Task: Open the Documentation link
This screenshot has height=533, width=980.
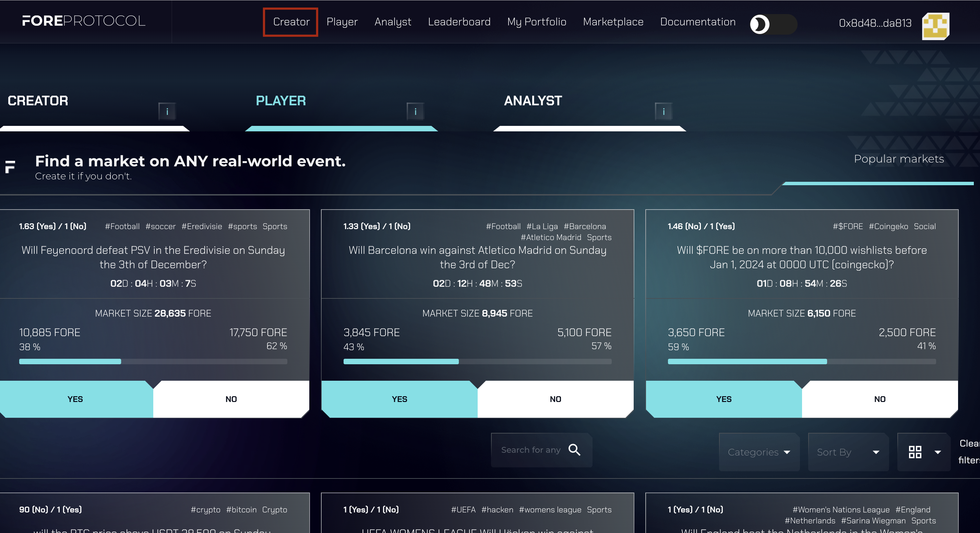Action: (x=698, y=22)
